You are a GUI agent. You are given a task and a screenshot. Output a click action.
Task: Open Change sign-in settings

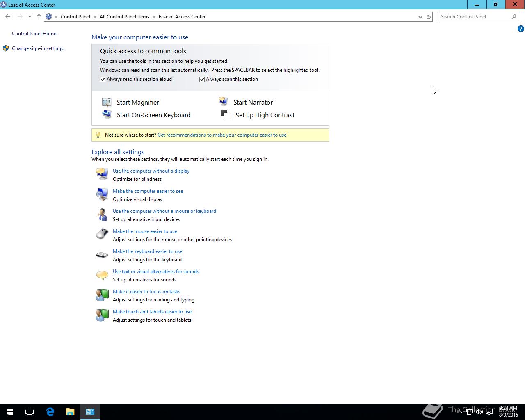tap(37, 48)
